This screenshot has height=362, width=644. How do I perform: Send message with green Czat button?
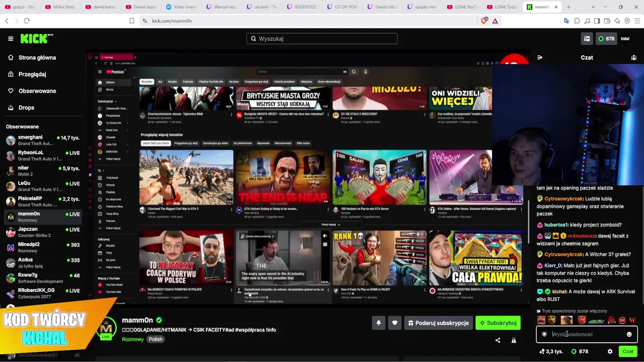click(627, 352)
